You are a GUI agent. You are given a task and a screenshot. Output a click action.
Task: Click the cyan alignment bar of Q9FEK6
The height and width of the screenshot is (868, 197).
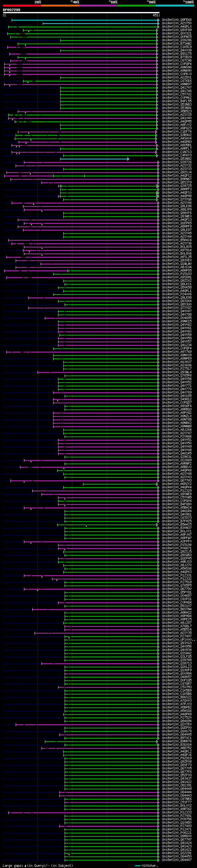[x=86, y=20]
